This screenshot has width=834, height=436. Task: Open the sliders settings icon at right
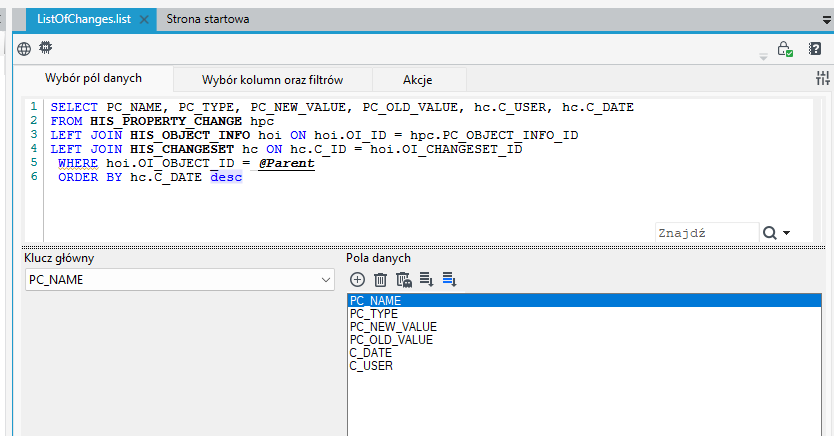(822, 79)
